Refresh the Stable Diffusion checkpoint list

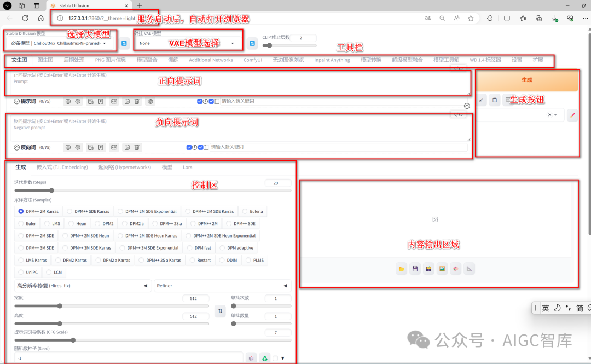coord(124,43)
